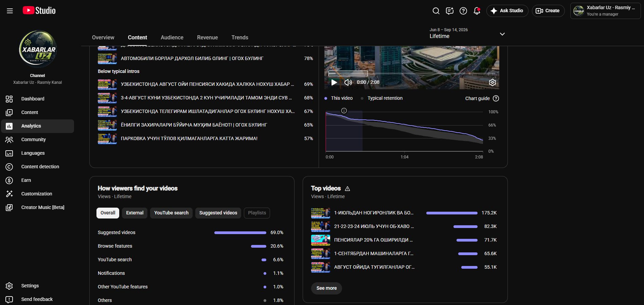644x305 pixels.
Task: Click the YouTube search traffic source row
Action: tap(191, 260)
